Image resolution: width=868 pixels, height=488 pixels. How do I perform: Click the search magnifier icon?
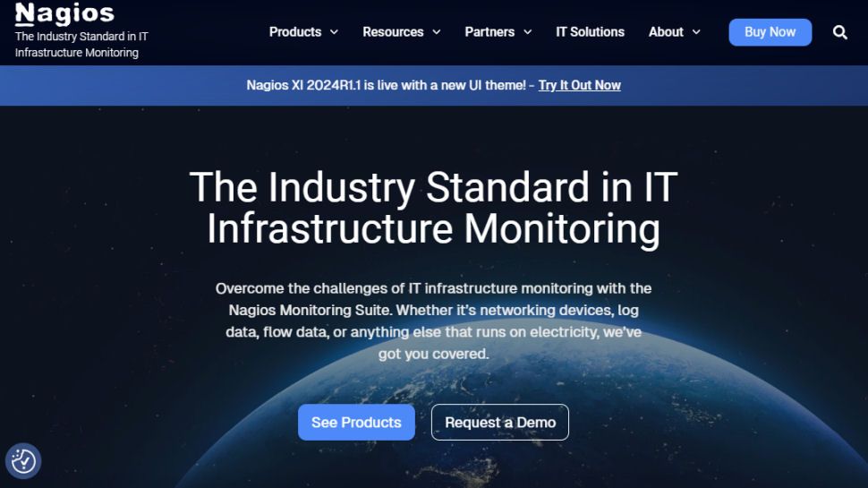[x=839, y=32]
